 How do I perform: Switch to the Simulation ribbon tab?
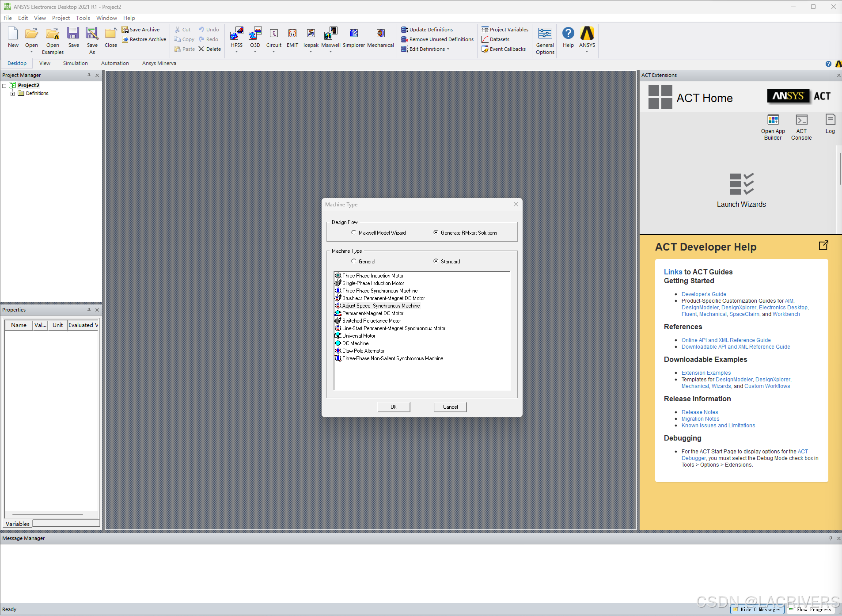76,63
